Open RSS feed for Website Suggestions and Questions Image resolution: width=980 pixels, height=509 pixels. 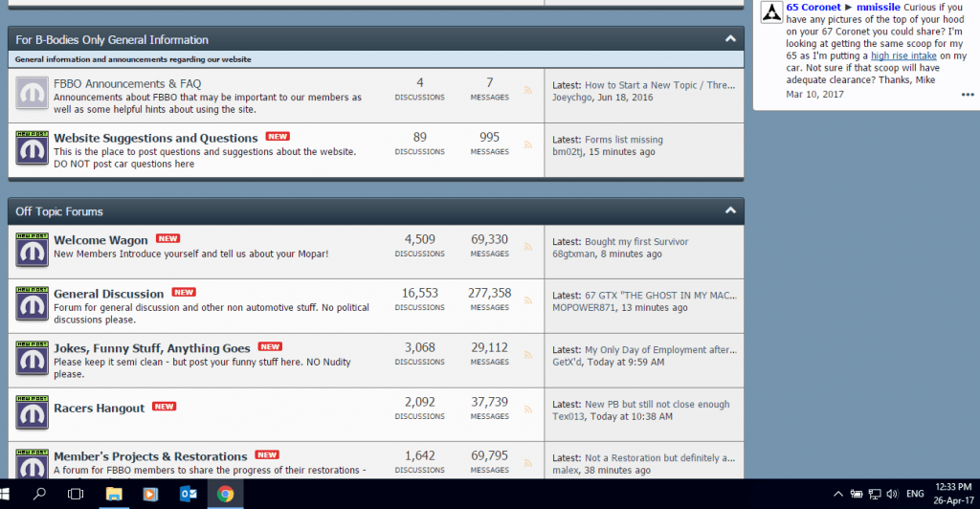[x=528, y=144]
